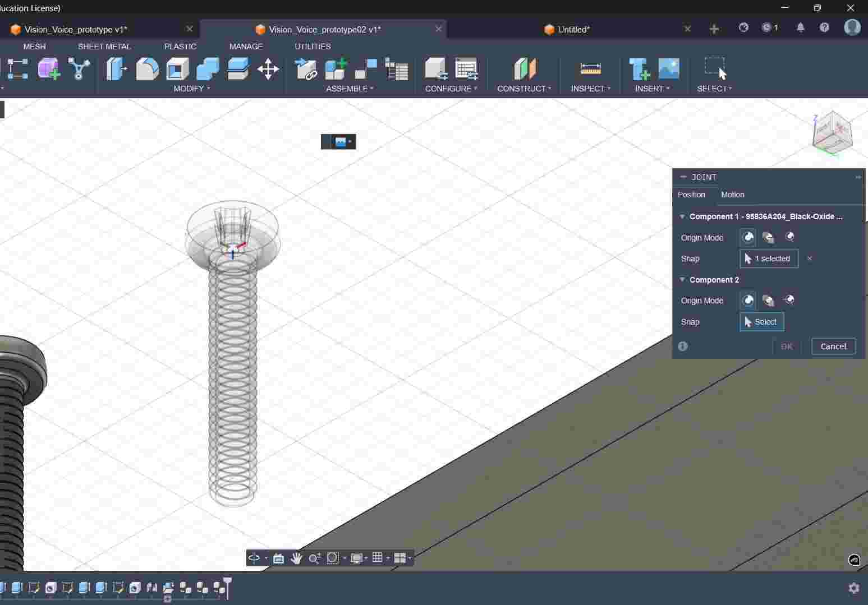
Task: Open the ASSEMBLE dropdown menu
Action: tap(350, 89)
